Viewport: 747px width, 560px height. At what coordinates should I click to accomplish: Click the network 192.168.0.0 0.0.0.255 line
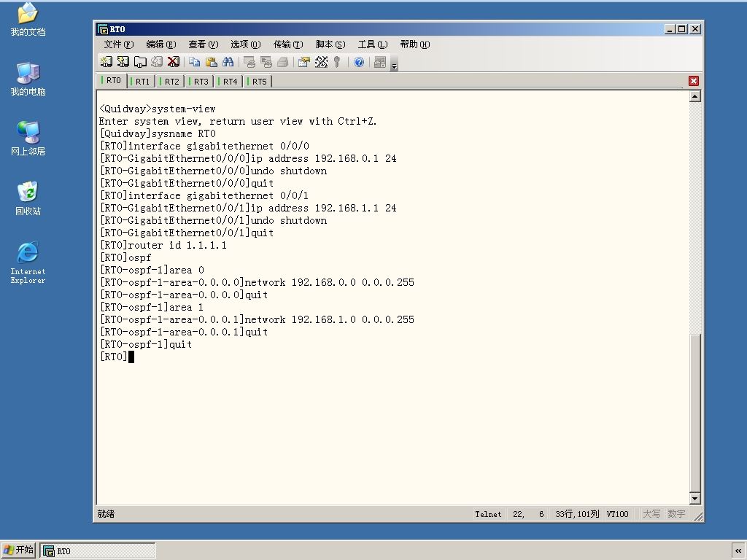[257, 282]
